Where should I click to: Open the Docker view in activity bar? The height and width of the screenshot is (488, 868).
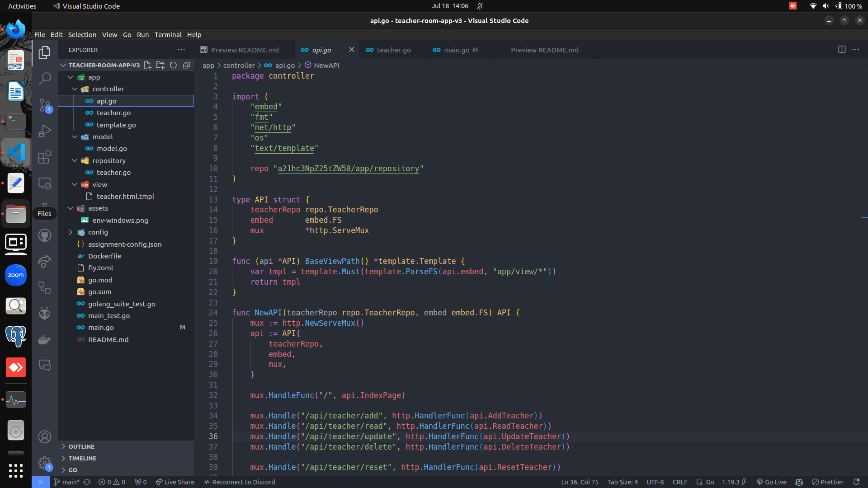coord(44,339)
